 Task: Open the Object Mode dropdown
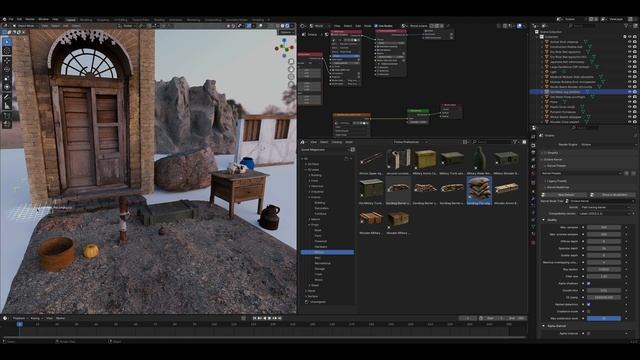[26, 26]
